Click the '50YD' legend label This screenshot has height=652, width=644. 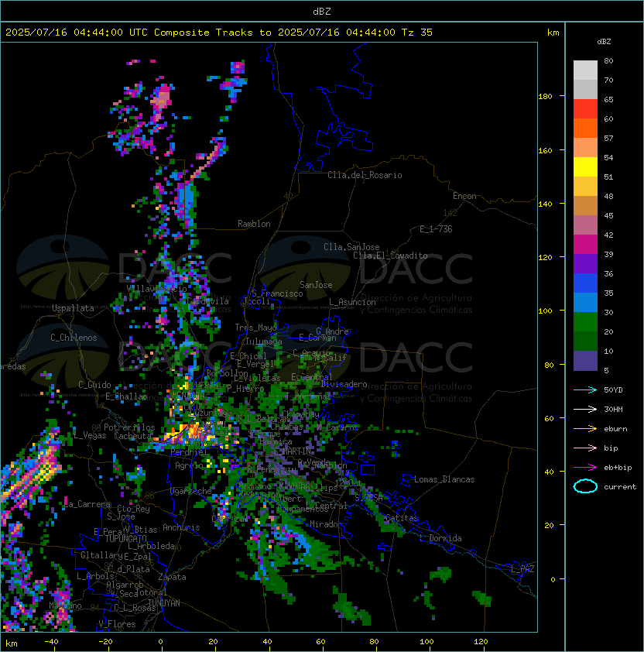pos(613,389)
